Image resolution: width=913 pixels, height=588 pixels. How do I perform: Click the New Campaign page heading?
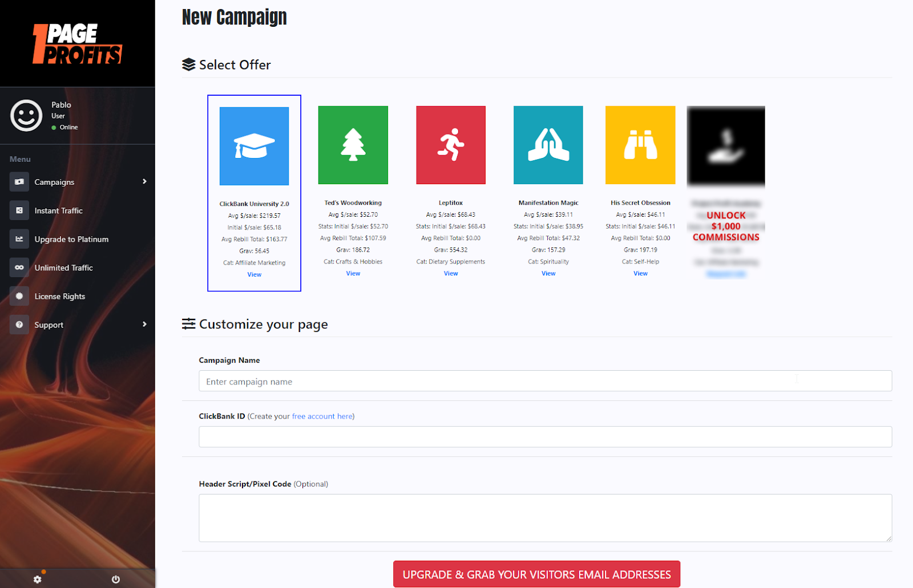pos(235,17)
